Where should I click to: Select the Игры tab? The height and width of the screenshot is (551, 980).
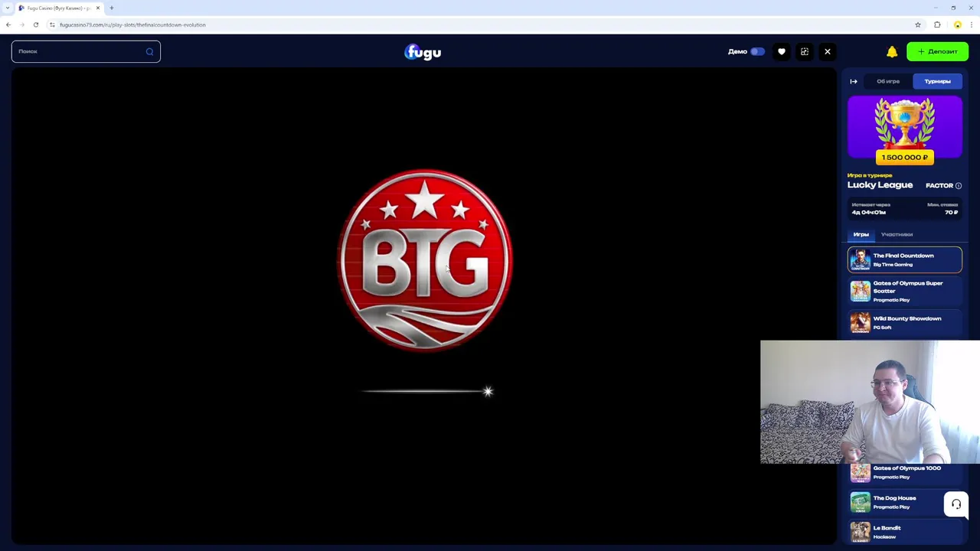pyautogui.click(x=861, y=234)
